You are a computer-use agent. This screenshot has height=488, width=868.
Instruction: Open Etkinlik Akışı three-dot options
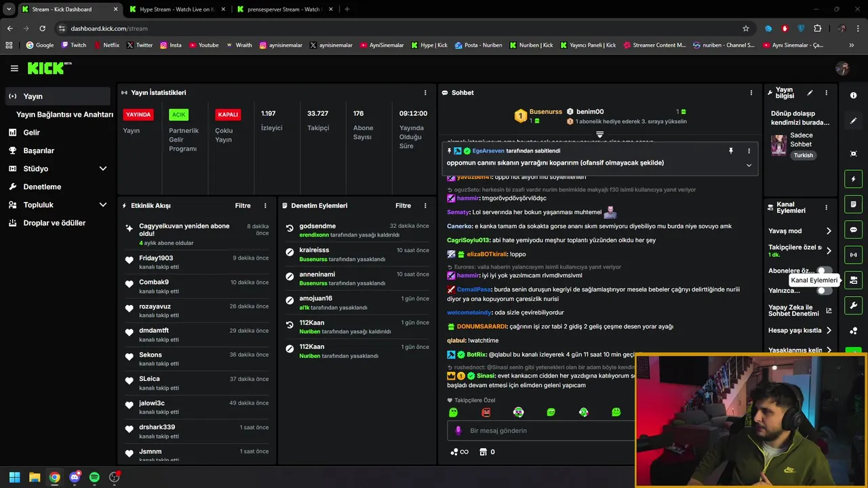point(265,205)
